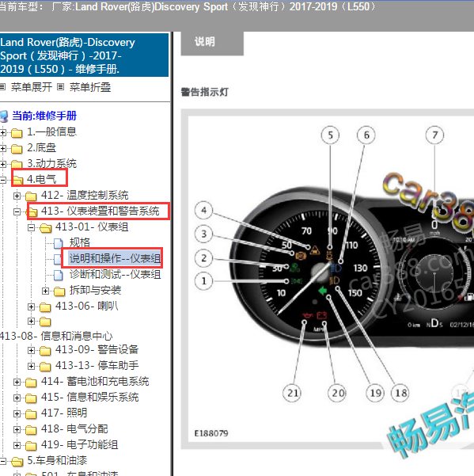Select the 2.底盘 folder icon
The height and width of the screenshot is (476, 474).
point(17,149)
